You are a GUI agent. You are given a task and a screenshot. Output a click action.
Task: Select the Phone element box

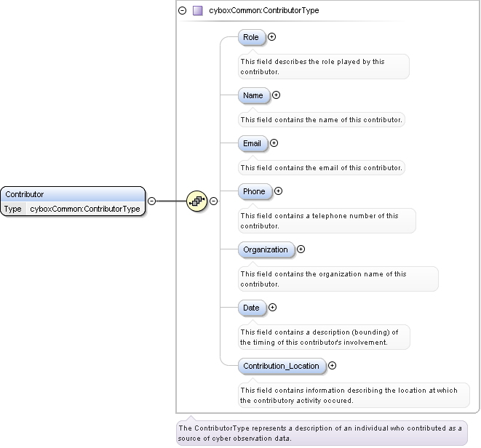click(255, 191)
